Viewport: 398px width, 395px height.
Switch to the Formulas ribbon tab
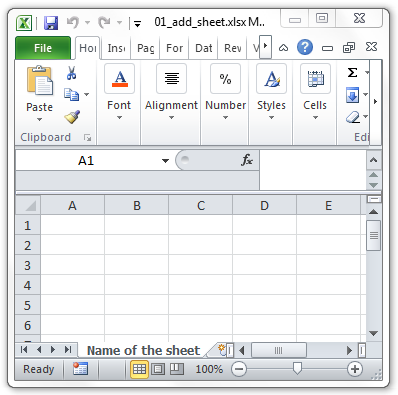(x=174, y=48)
